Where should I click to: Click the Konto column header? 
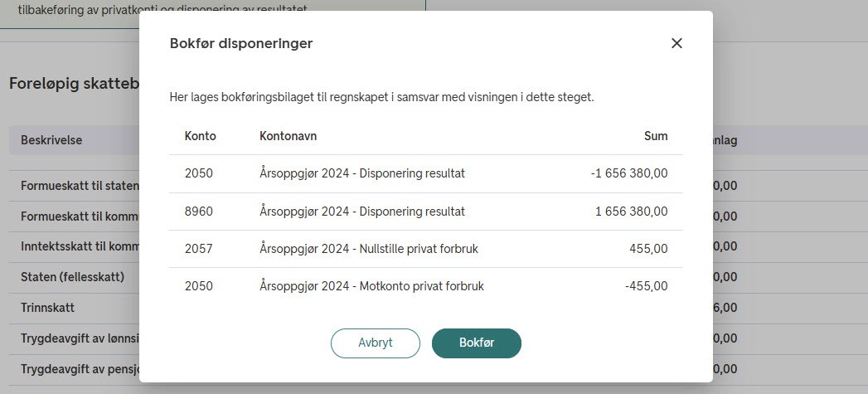click(198, 136)
